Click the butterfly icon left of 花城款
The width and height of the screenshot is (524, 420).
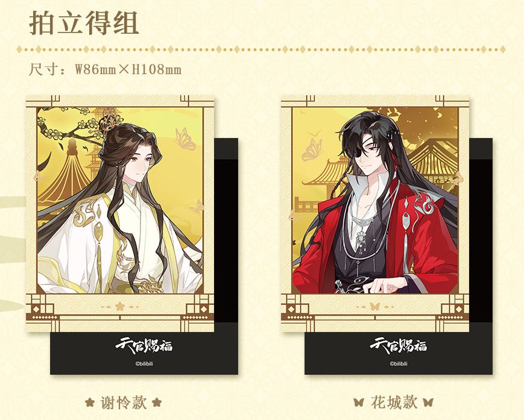click(x=359, y=403)
